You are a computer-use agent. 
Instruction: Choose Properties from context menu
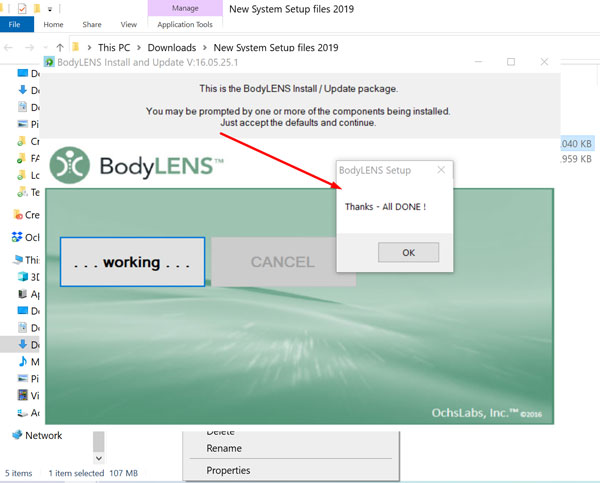pos(228,470)
